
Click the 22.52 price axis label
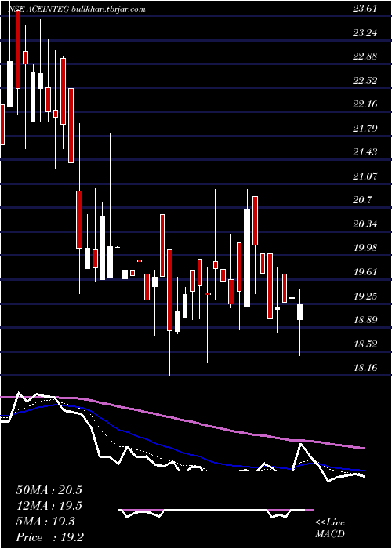coord(365,81)
